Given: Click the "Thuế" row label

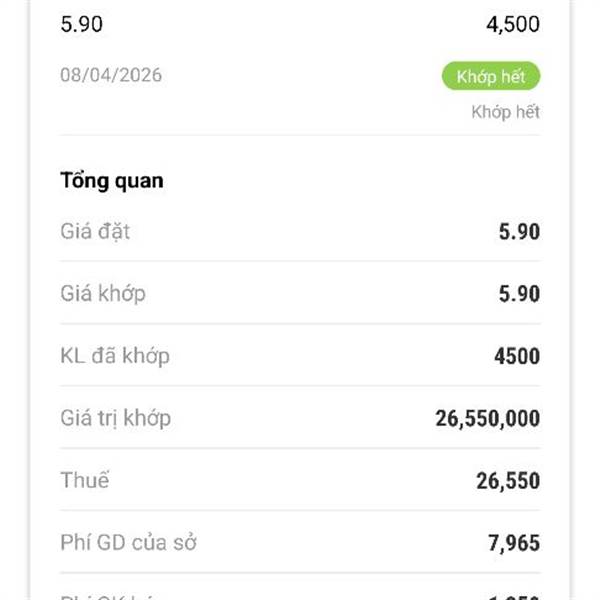Looking at the screenshot, I should [x=85, y=480].
